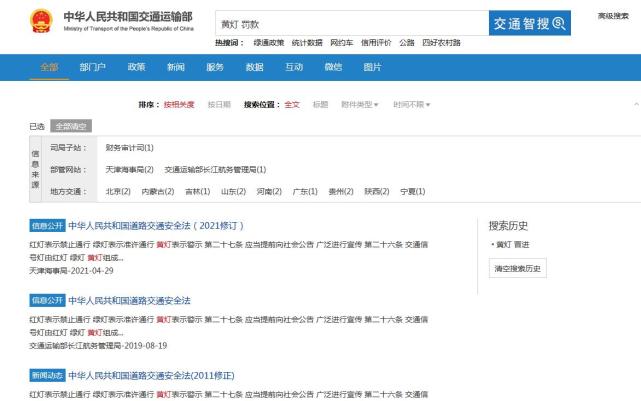The width and height of the screenshot is (641, 401).
Task: Click 新闻动态 tag on the 2011修正 result
Action: (47, 376)
